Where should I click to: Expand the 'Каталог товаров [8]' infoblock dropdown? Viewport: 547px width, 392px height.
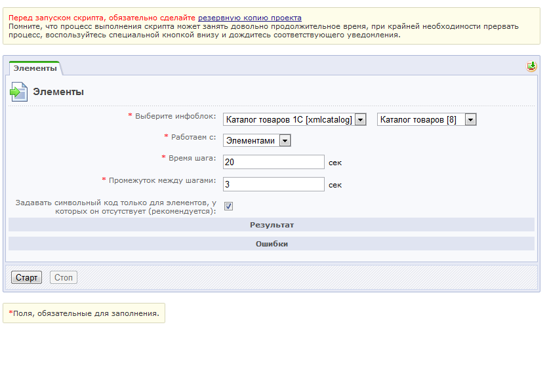426,120
